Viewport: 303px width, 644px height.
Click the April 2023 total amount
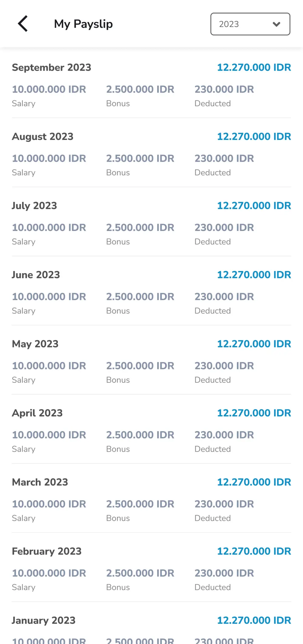[x=254, y=413]
